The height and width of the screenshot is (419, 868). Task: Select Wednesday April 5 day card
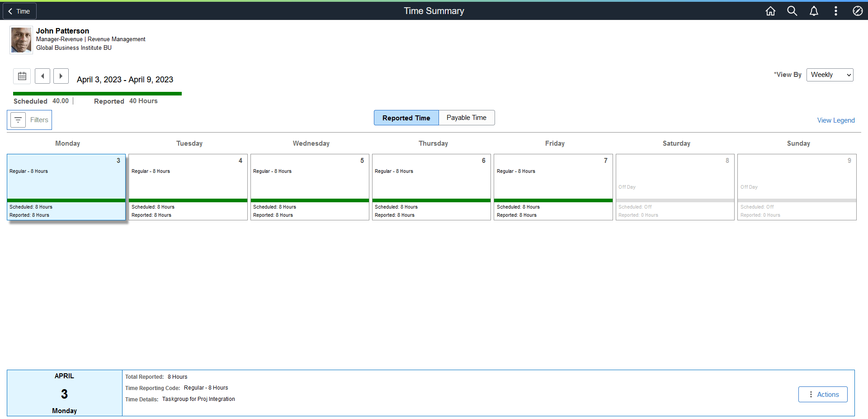tap(310, 187)
